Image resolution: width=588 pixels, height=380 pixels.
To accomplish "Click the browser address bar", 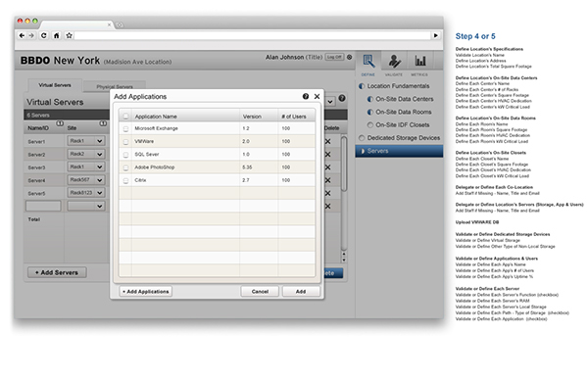I will click(x=253, y=35).
